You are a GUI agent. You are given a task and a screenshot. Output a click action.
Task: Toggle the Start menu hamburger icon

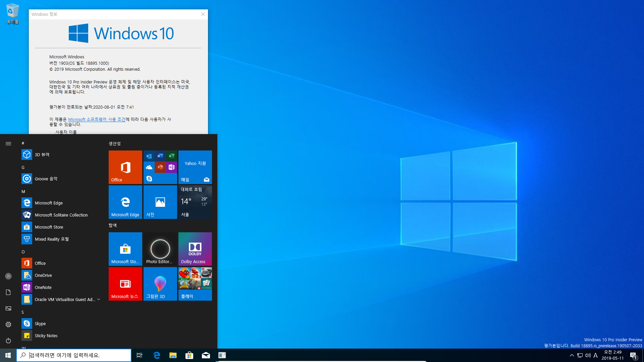tap(8, 143)
